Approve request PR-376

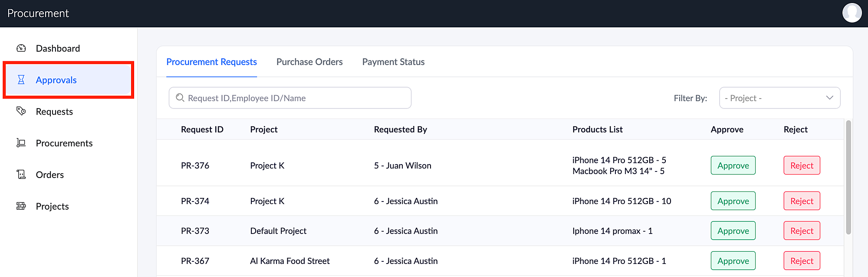click(x=733, y=165)
